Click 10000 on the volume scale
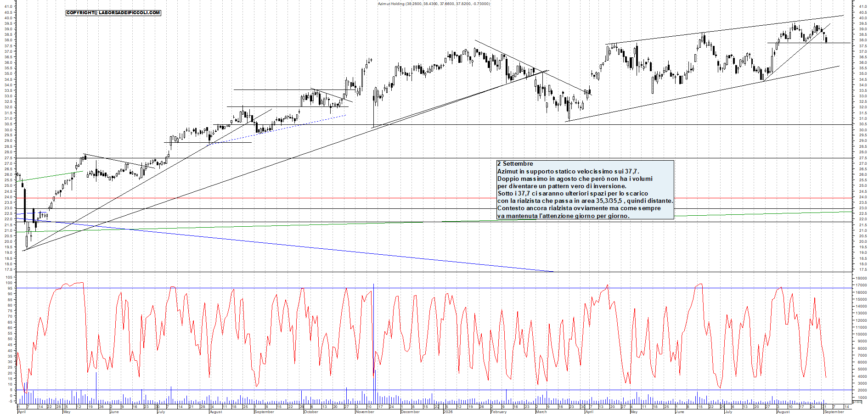 pos(860,334)
